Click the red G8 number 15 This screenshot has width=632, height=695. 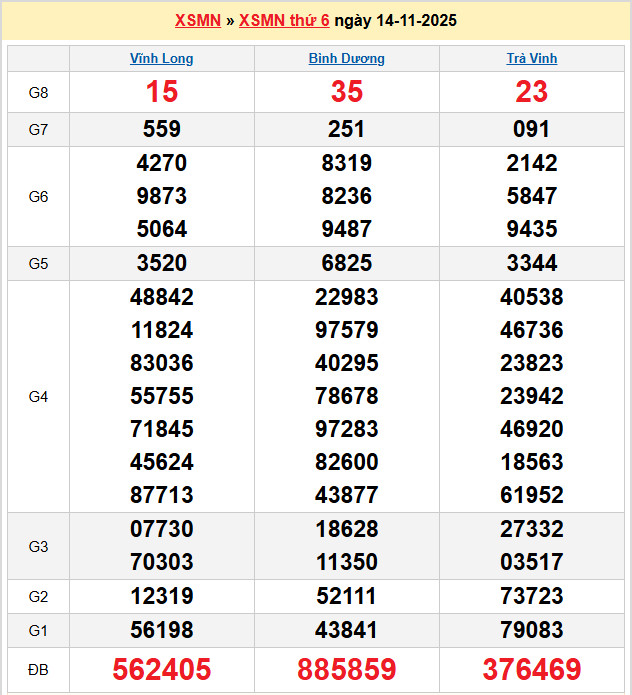tap(162, 93)
